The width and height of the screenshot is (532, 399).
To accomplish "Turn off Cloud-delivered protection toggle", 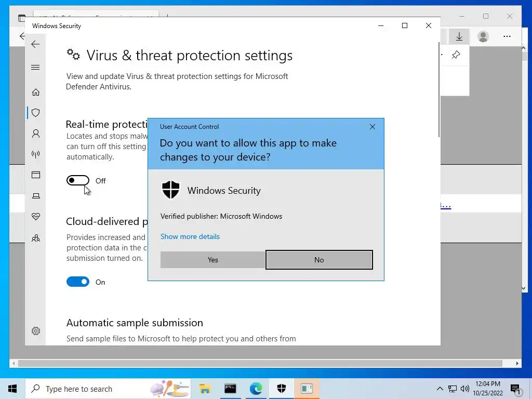I will pyautogui.click(x=78, y=282).
